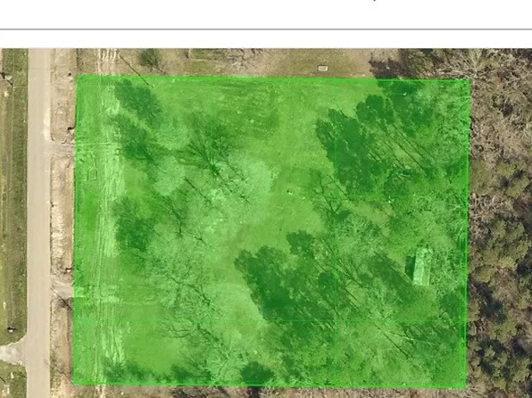Click the small white object north of parcel
Viewport: 532px width, 398px height.
pos(322,69)
